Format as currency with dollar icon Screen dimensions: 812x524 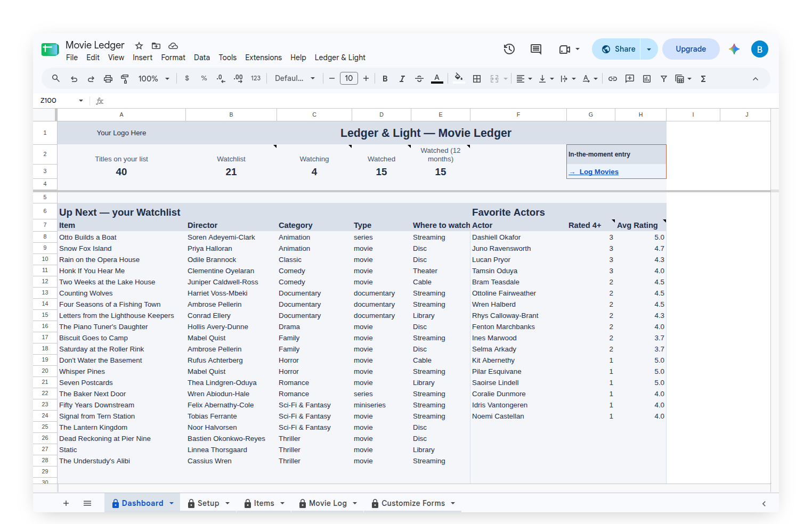(187, 78)
